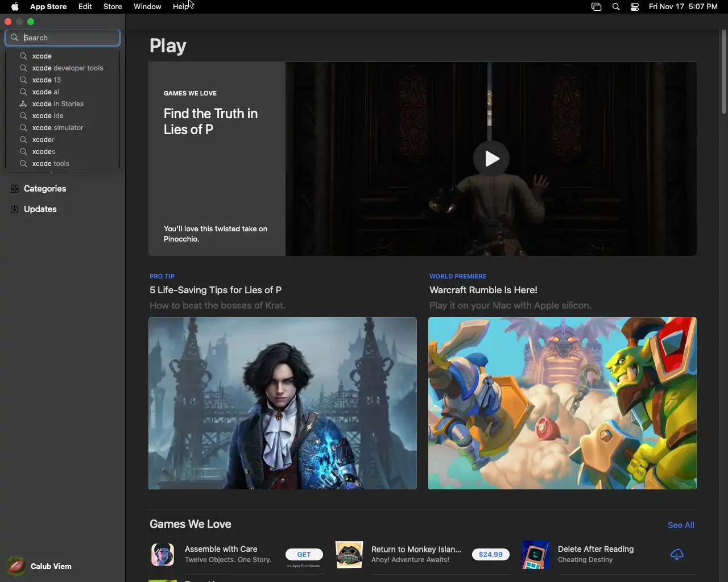Click magnifier icon beside 'xcode tools'
Viewport: 728px width, 582px height.
pyautogui.click(x=23, y=164)
